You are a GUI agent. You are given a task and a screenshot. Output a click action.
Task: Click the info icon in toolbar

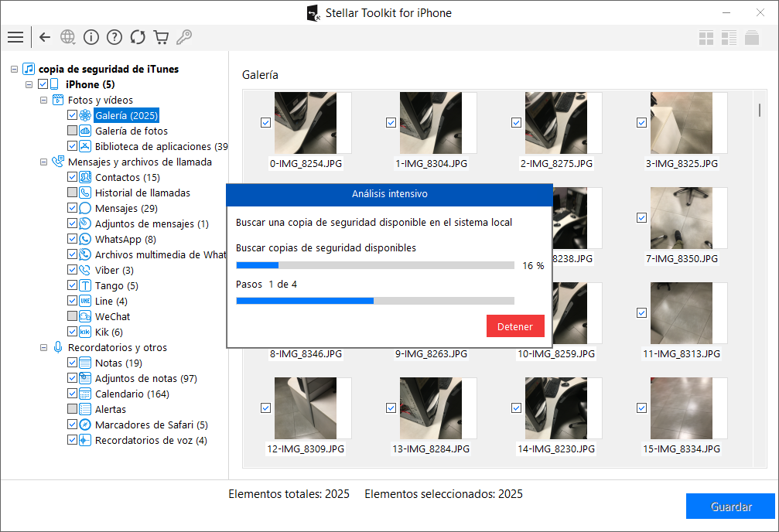pyautogui.click(x=91, y=37)
